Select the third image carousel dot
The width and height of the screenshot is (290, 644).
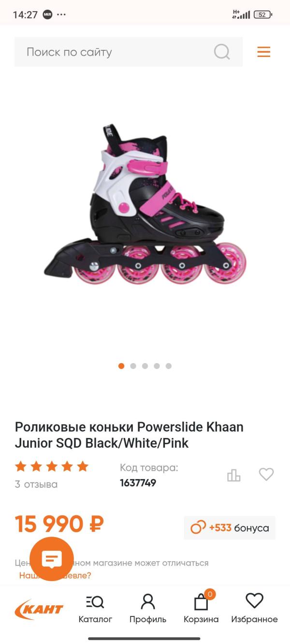pyautogui.click(x=145, y=366)
